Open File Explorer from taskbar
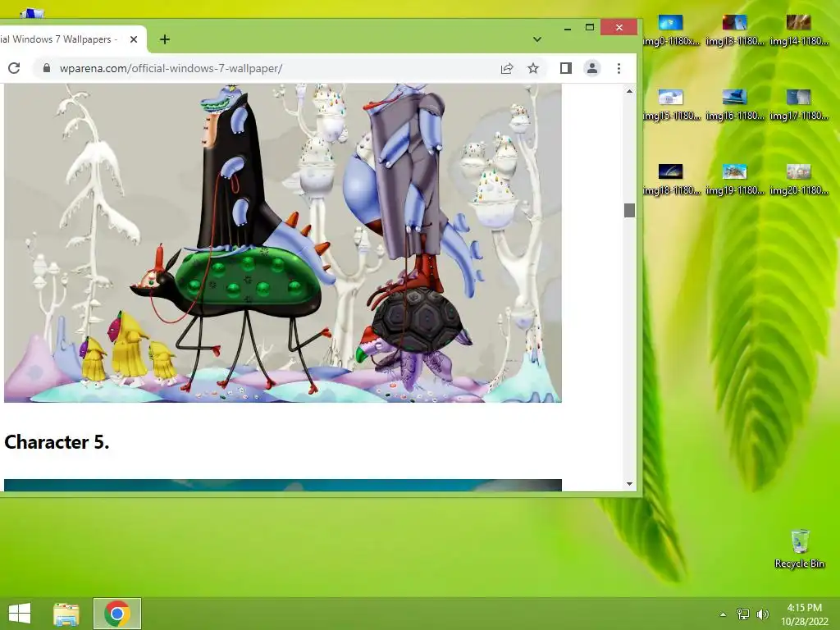 tap(66, 614)
